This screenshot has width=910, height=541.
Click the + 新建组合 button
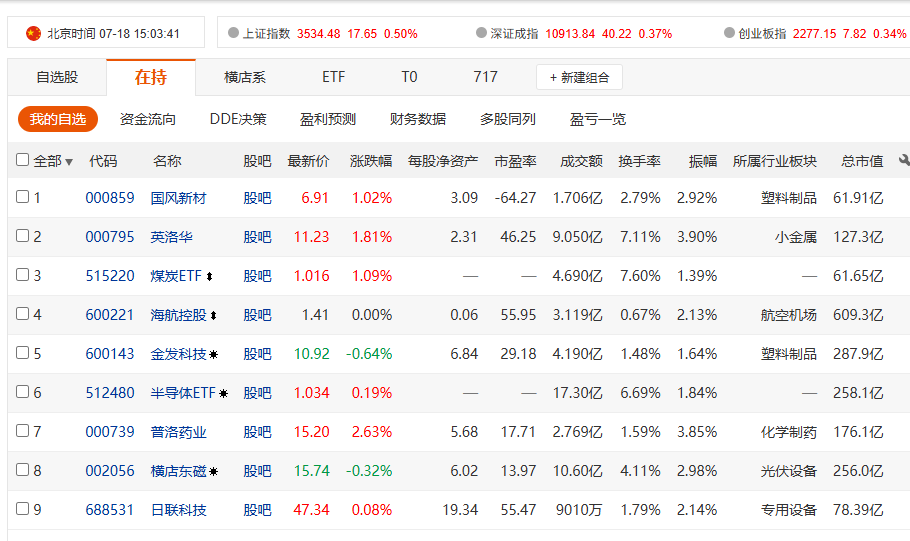point(579,77)
